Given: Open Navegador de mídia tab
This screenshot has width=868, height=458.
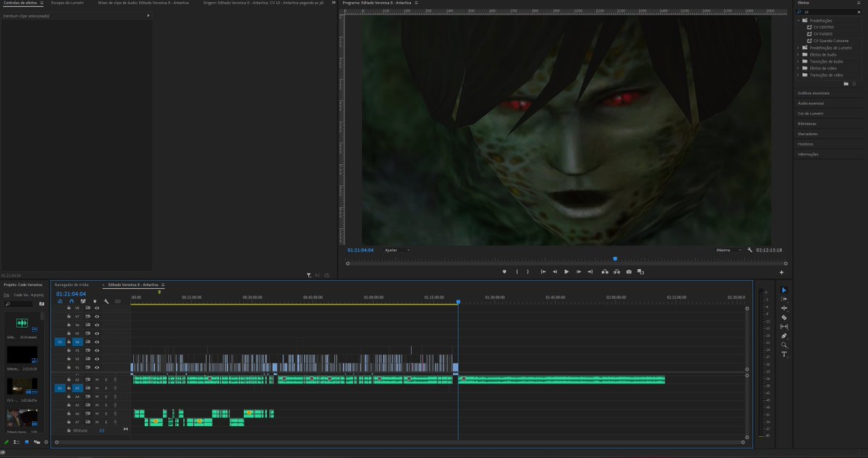Looking at the screenshot, I should pos(72,285).
